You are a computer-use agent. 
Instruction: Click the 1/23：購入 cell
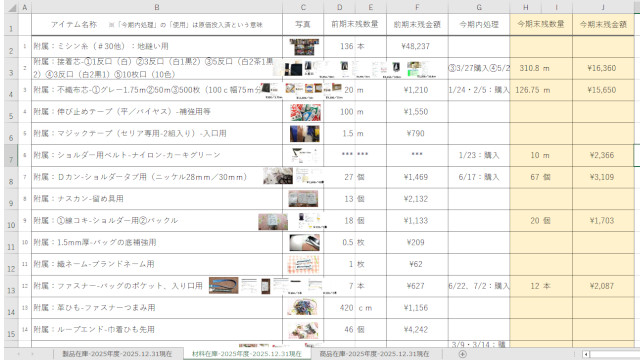coord(479,156)
